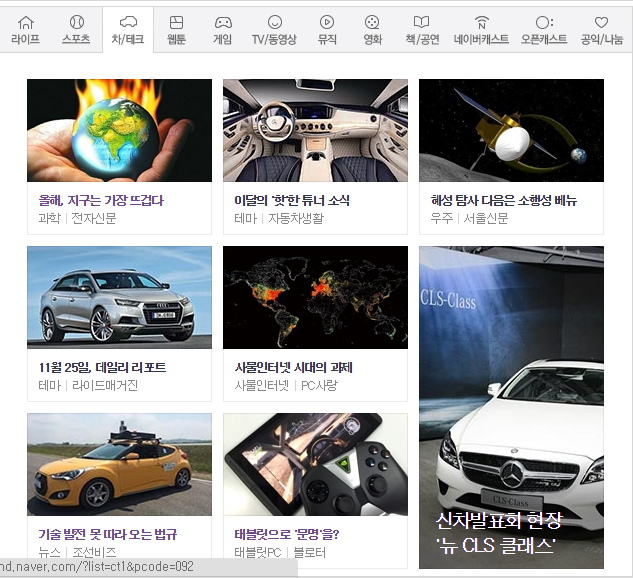
Task: Open the luxury car interior thumbnail
Action: pos(315,130)
